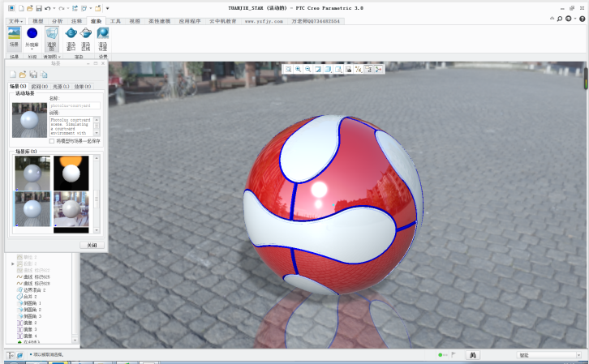Click the help question mark icon
This screenshot has width=589, height=364.
click(583, 19)
